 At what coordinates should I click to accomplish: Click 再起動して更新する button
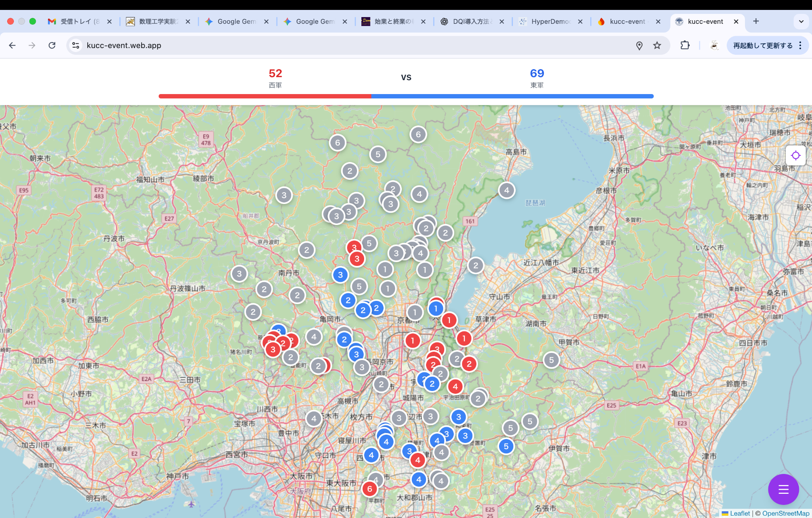coord(762,45)
